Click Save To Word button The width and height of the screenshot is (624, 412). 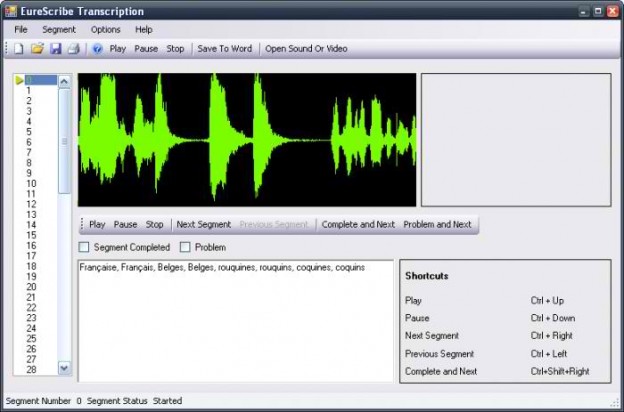[x=225, y=49]
